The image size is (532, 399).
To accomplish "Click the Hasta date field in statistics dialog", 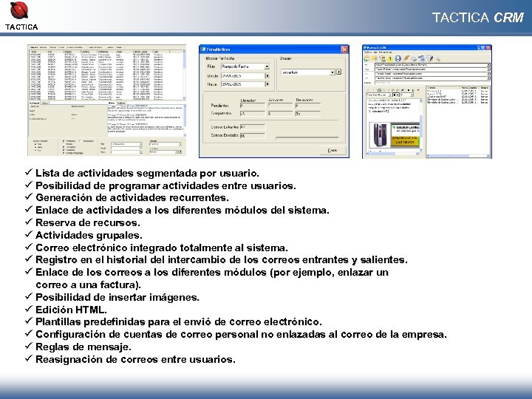I will coord(242,83).
